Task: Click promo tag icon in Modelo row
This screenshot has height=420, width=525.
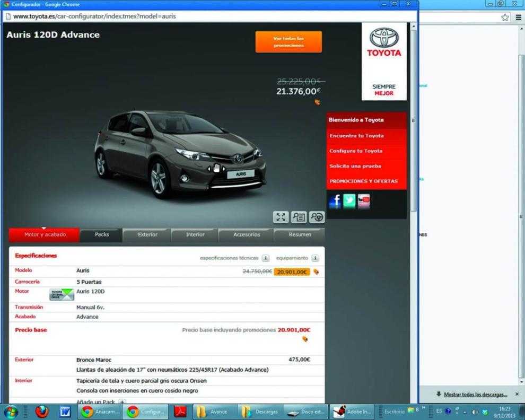Action: pyautogui.click(x=316, y=272)
